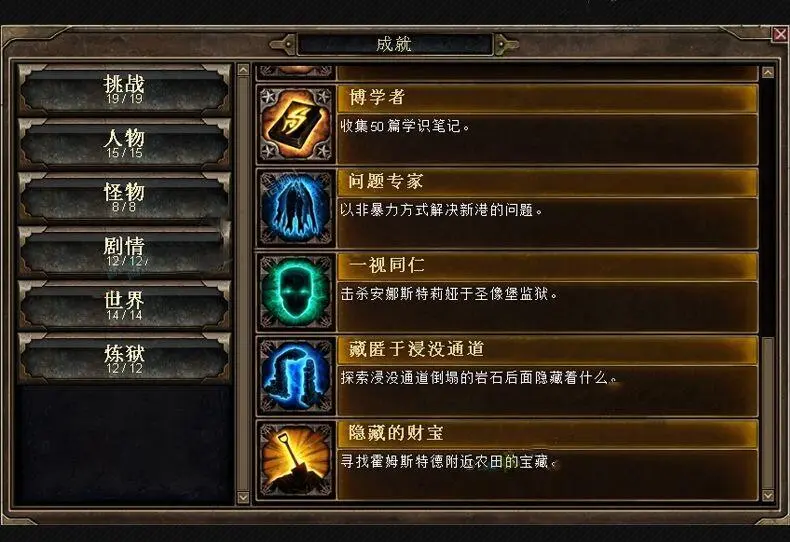This screenshot has height=542, width=790.
Task: Switch to the 世界 14/14 category
Action: pyautogui.click(x=124, y=305)
